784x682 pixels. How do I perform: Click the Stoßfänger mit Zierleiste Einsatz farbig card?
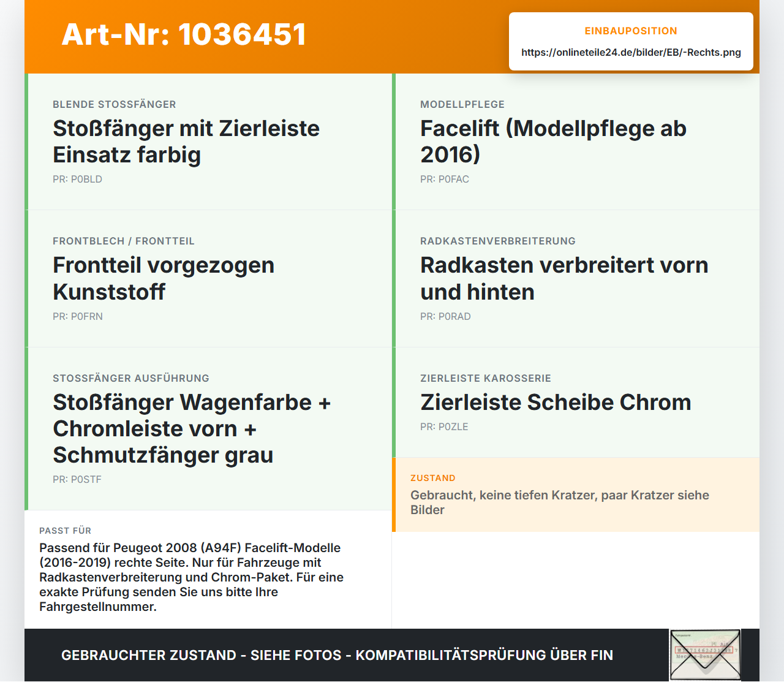(x=208, y=142)
